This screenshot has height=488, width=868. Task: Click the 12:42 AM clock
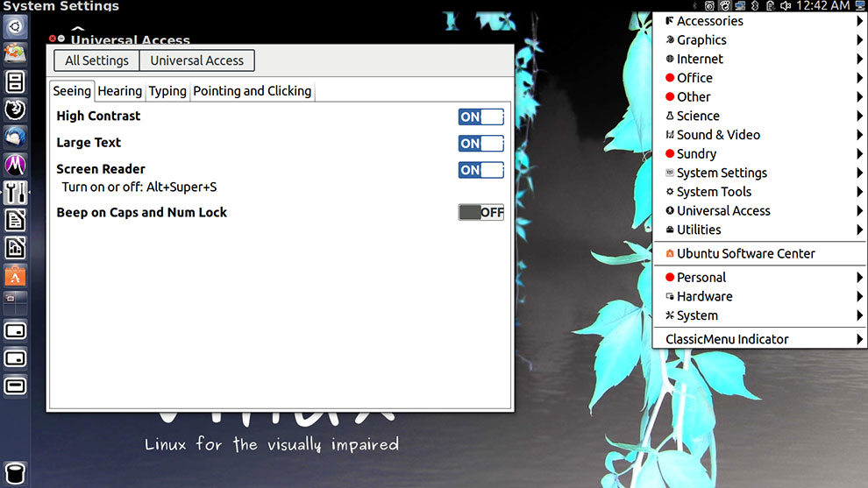[x=822, y=5]
